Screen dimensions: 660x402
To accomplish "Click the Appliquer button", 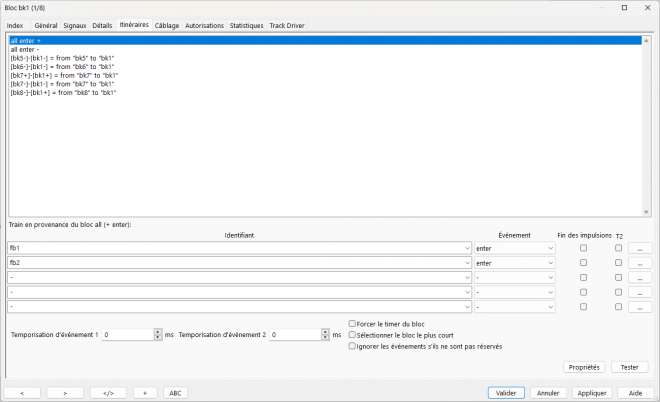I will point(592,393).
